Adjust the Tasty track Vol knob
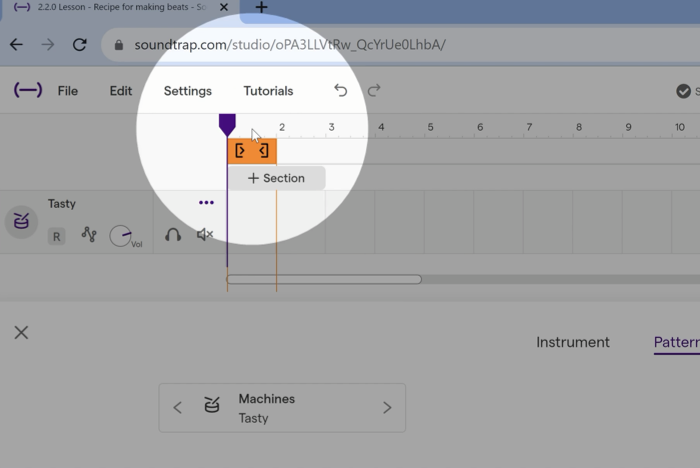Screen dimensions: 700x468 point(121,236)
